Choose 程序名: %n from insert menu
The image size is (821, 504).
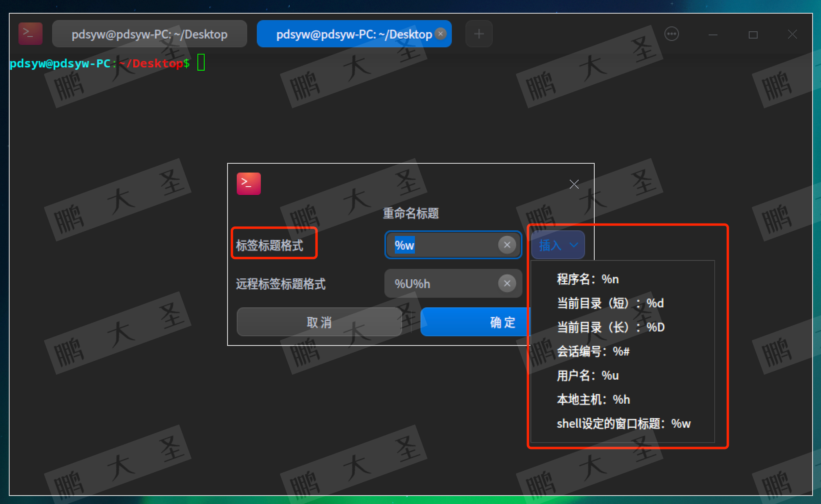point(587,279)
